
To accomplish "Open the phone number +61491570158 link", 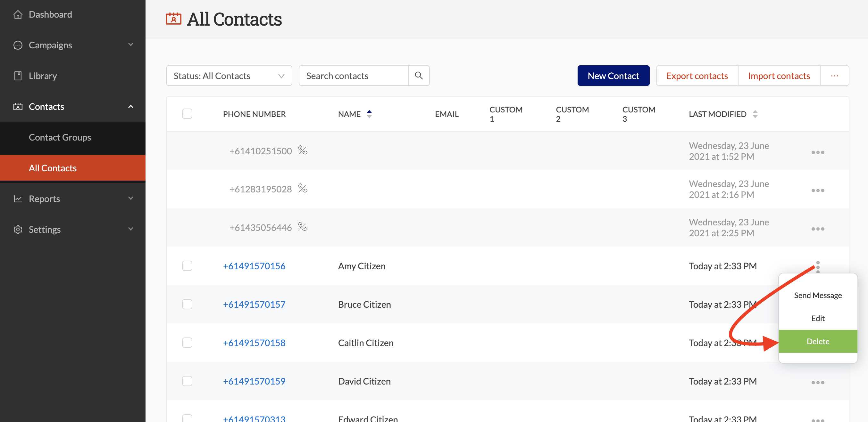I will point(254,343).
